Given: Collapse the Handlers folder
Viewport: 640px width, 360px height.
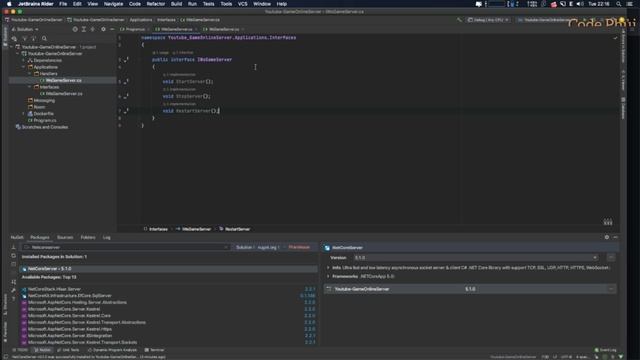Looking at the screenshot, I should click(x=30, y=74).
